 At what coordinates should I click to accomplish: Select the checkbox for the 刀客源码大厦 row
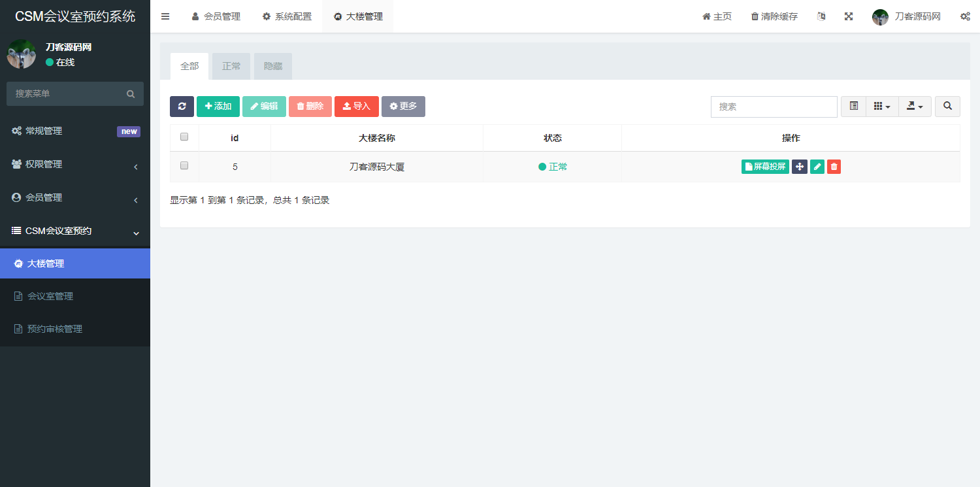pyautogui.click(x=184, y=166)
